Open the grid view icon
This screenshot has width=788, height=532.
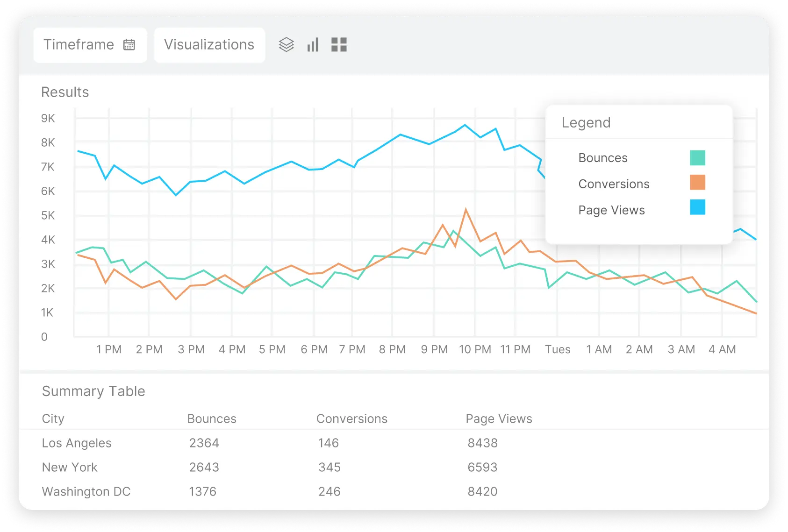(339, 45)
